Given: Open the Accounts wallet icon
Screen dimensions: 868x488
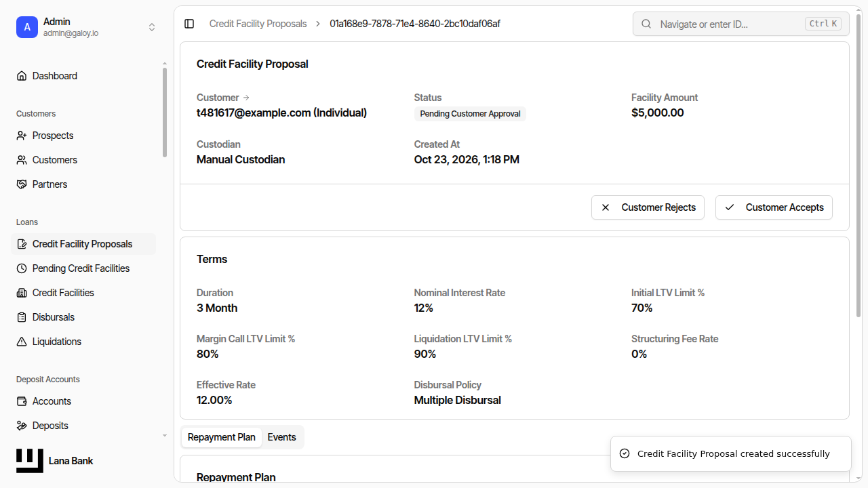Looking at the screenshot, I should (x=22, y=401).
